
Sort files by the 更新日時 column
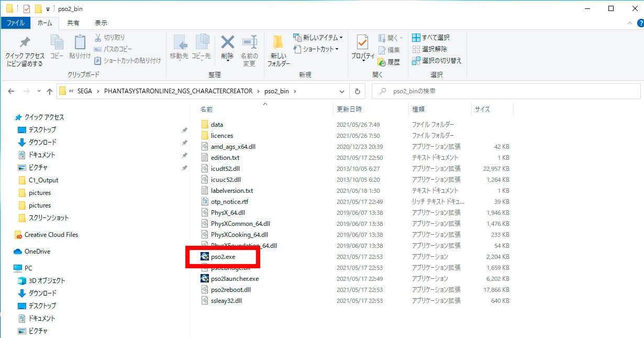pos(349,110)
